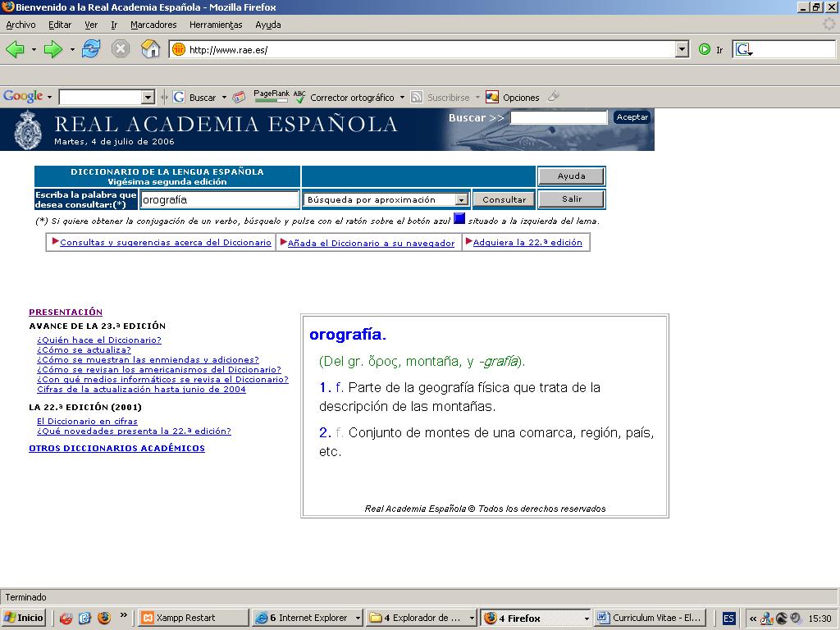
Task: Click the dictionary word input field
Action: point(219,199)
